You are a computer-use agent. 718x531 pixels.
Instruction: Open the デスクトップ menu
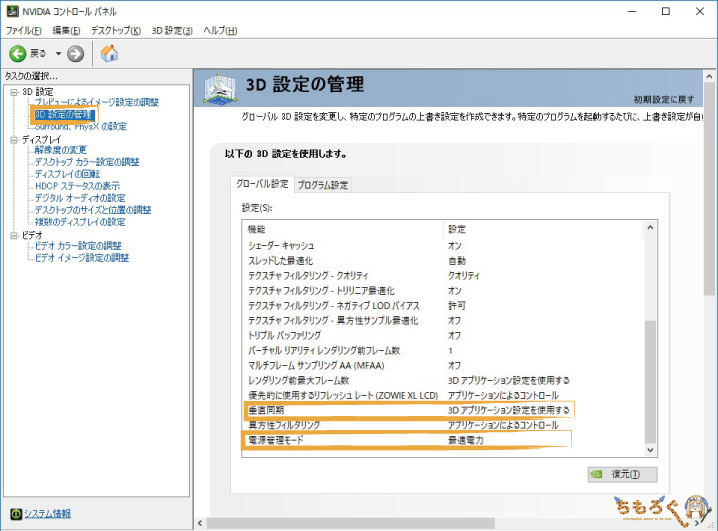point(115,31)
